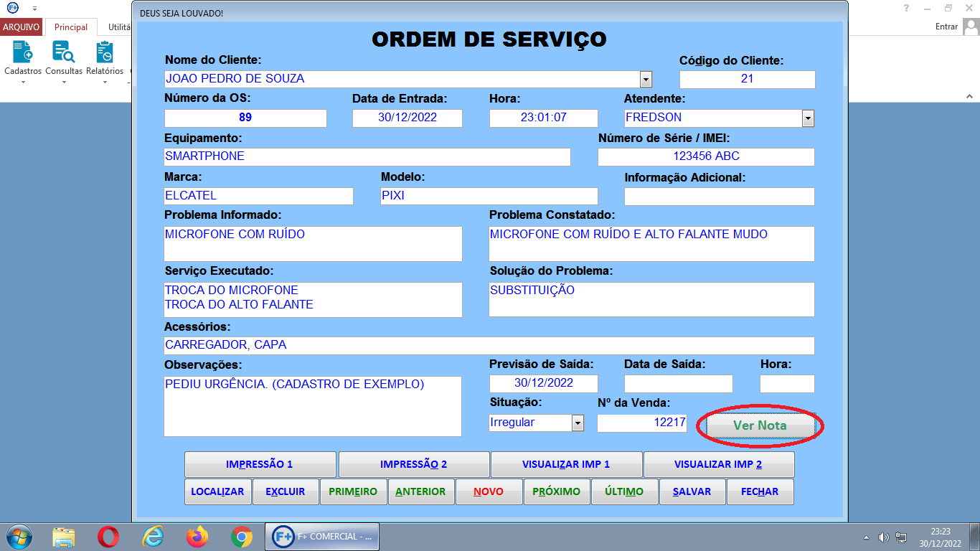The image size is (980, 551).
Task: Click the entry Hora field 23:01:07
Action: pos(544,118)
